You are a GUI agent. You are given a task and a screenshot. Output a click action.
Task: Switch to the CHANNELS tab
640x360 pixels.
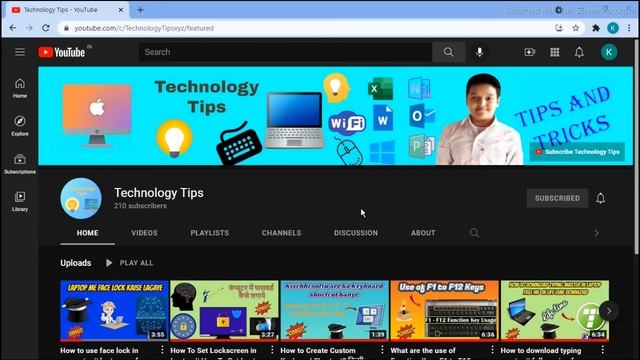(x=281, y=233)
